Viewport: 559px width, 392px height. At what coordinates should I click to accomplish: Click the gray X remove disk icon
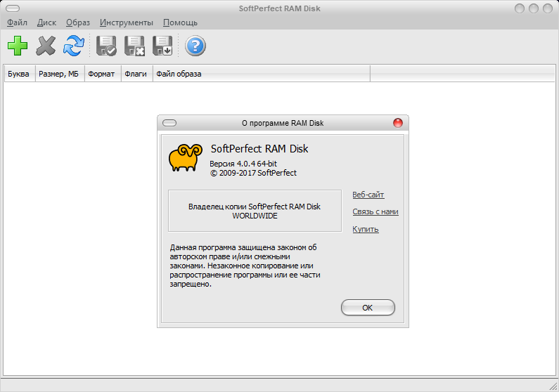tap(46, 46)
